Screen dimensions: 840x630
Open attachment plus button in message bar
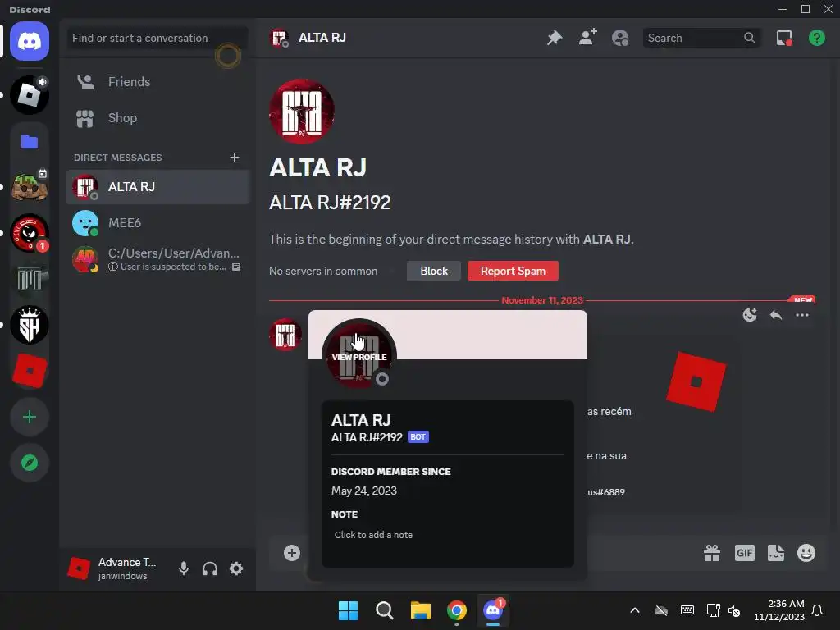292,553
